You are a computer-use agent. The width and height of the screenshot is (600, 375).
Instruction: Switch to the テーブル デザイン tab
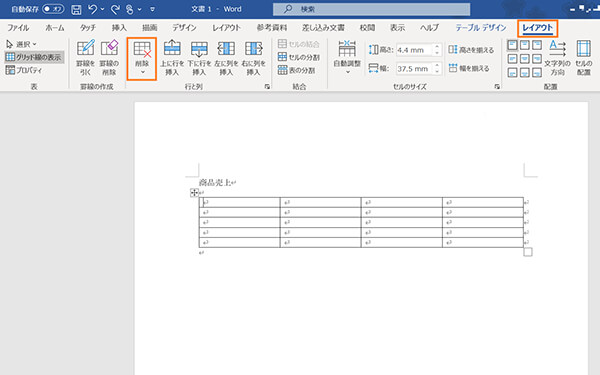tap(481, 28)
